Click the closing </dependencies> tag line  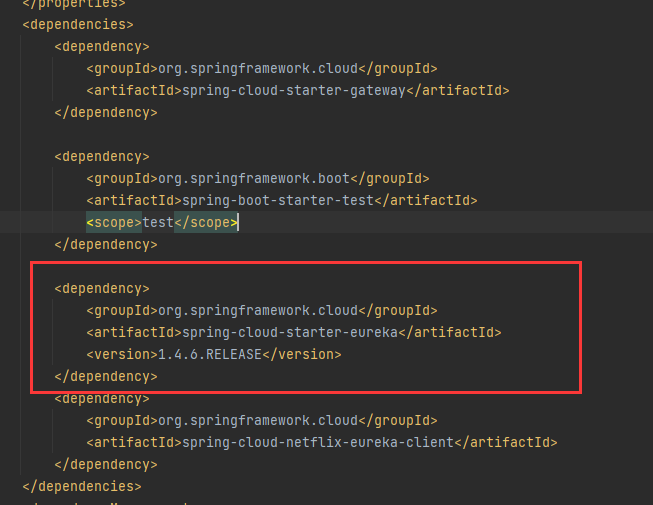coord(82,486)
